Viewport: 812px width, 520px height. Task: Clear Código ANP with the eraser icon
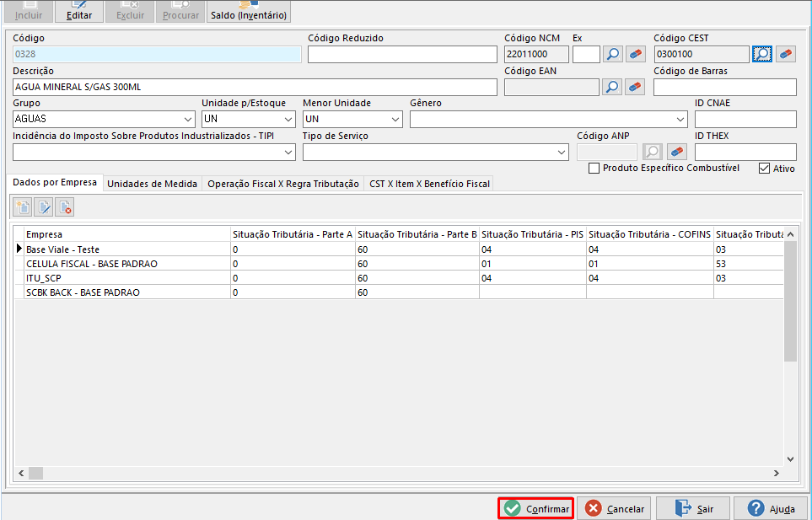pyautogui.click(x=677, y=152)
